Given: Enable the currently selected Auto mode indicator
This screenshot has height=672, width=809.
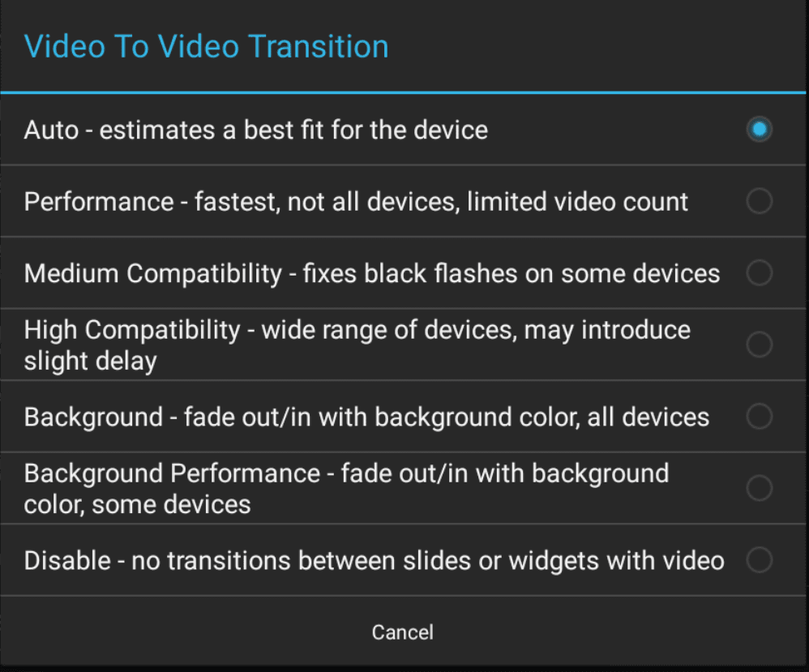Looking at the screenshot, I should coord(760,129).
